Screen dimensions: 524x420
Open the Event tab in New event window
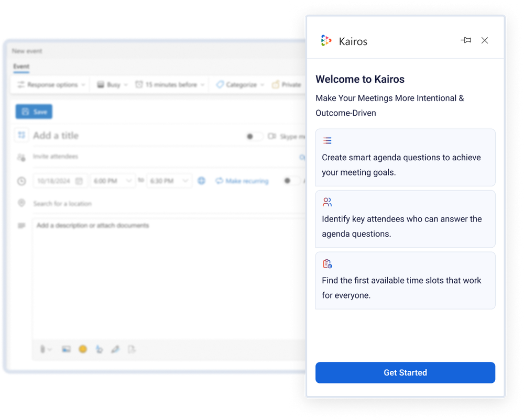pos(21,67)
